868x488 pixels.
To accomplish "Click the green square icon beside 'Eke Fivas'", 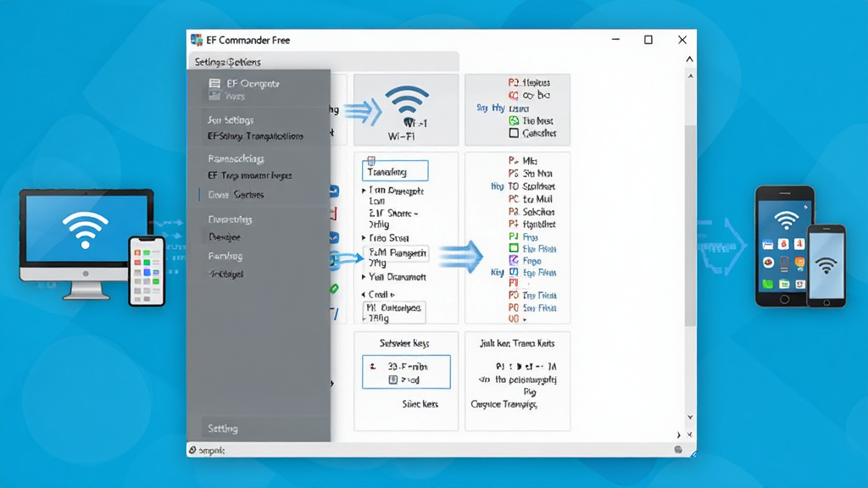I will 514,248.
